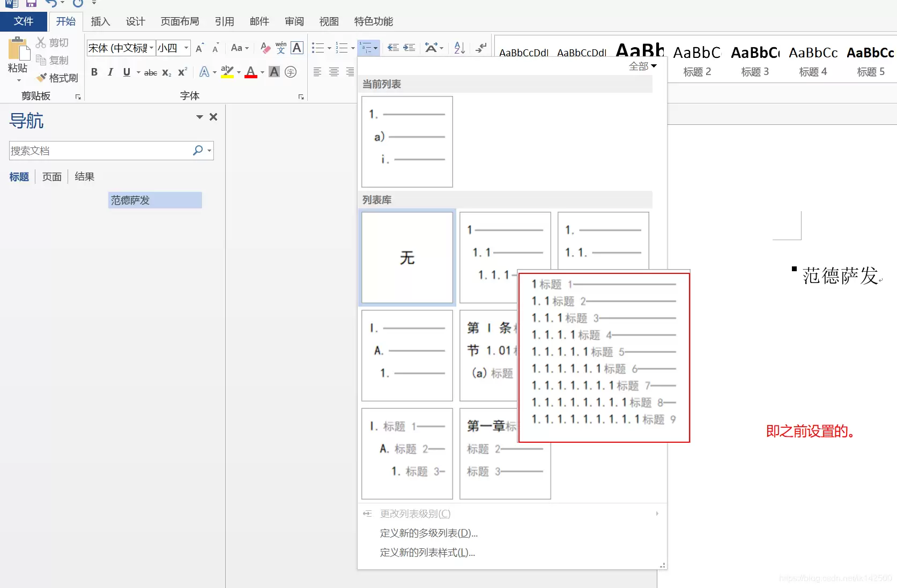The image size is (897, 588).
Task: Switch to the 页面 navigation tab
Action: pyautogui.click(x=52, y=176)
